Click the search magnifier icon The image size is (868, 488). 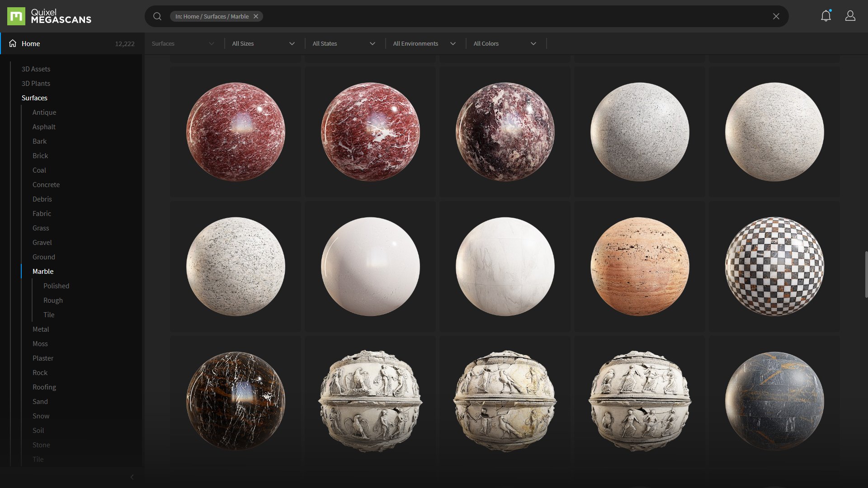point(157,16)
